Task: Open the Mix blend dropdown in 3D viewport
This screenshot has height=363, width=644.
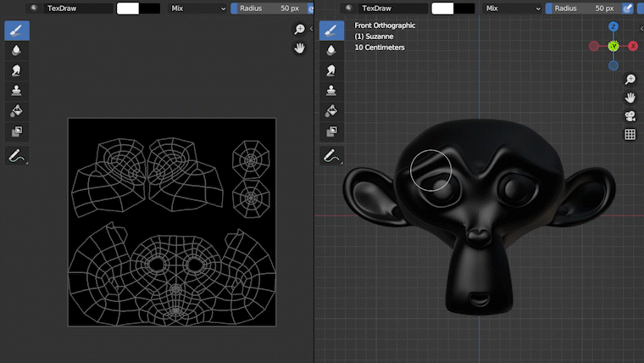Action: [513, 8]
